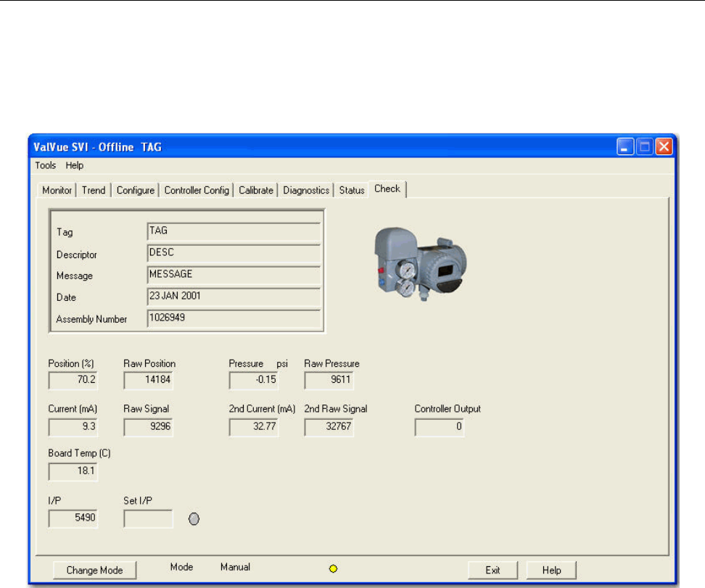705x588 pixels.
Task: Switch to the Monitor tab
Action: [x=57, y=190]
